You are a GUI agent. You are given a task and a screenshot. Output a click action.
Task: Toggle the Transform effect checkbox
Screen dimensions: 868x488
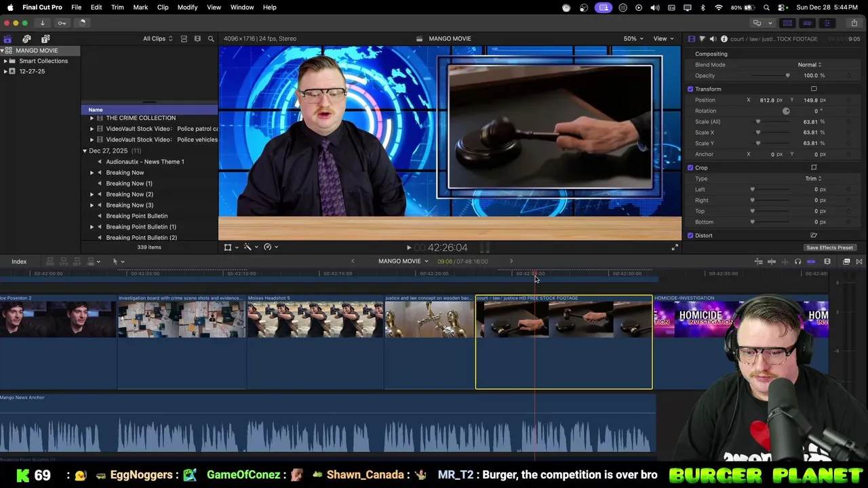tap(690, 89)
